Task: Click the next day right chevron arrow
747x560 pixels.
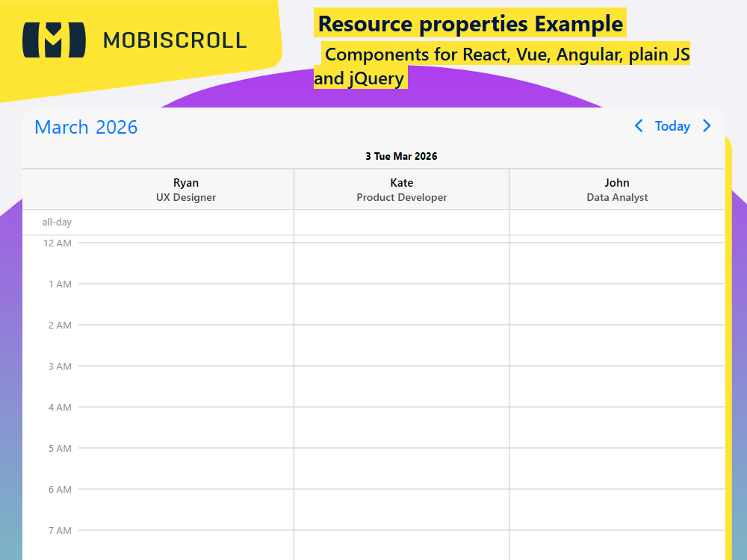Action: tap(707, 126)
